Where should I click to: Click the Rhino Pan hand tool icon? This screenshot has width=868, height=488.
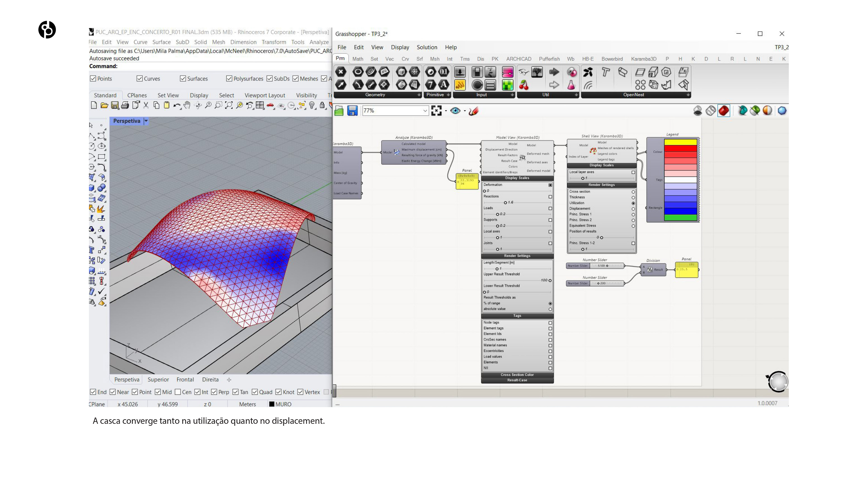187,106
